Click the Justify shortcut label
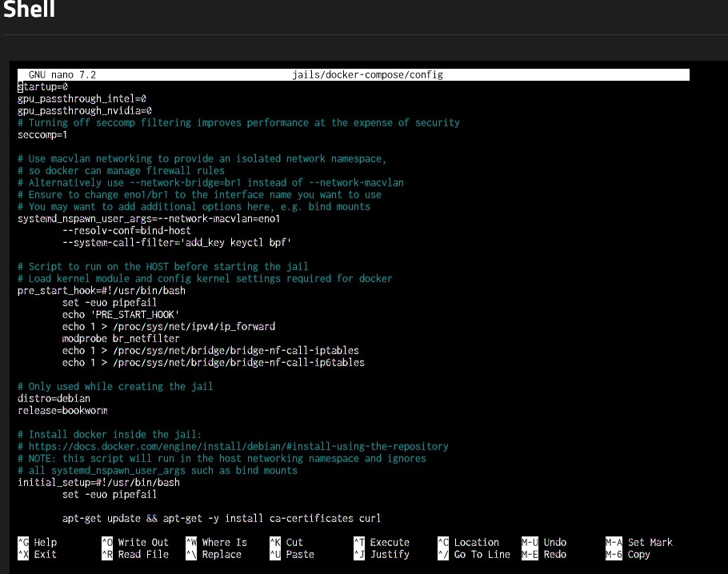The width and height of the screenshot is (728, 574). coord(390,554)
